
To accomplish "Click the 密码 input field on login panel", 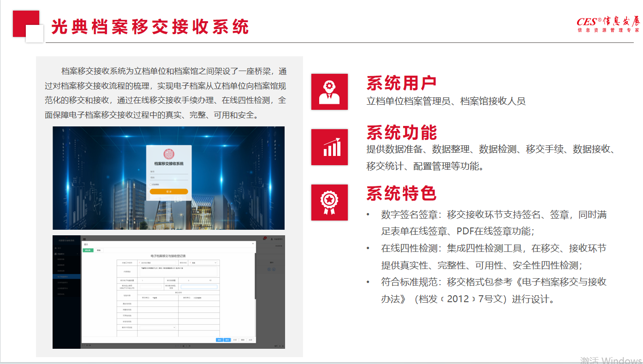I will (x=169, y=178).
